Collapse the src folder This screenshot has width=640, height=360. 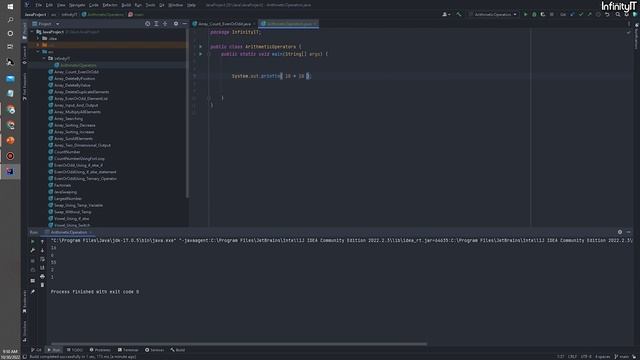click(x=38, y=52)
